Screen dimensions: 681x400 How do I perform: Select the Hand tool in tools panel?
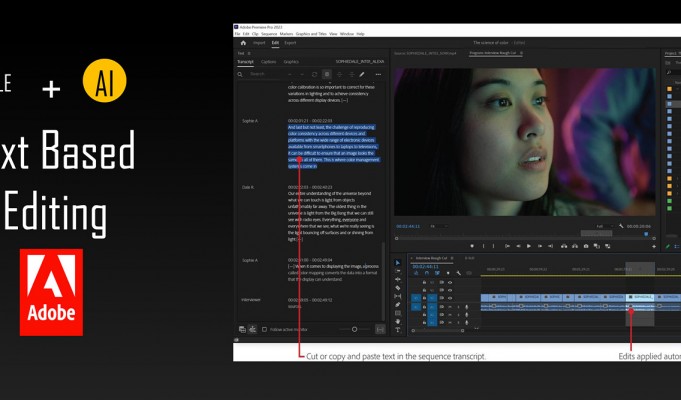pos(398,321)
